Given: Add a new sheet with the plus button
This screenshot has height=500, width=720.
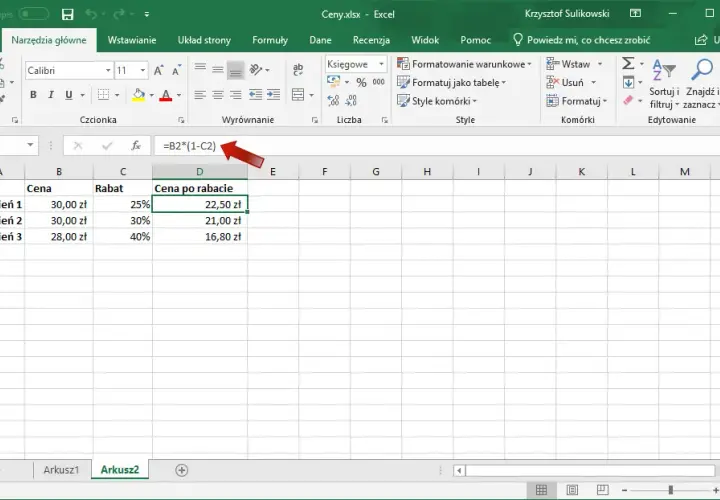Looking at the screenshot, I should (x=182, y=470).
